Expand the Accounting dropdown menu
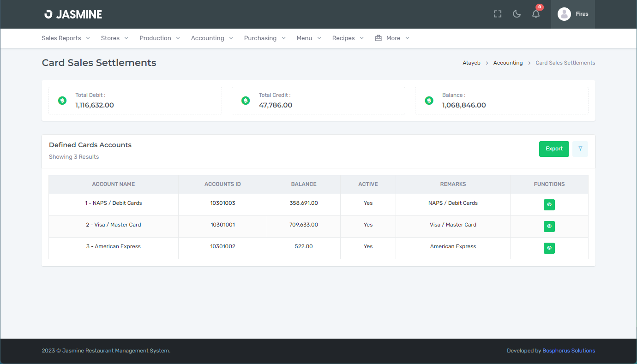The width and height of the screenshot is (637, 364). point(212,38)
